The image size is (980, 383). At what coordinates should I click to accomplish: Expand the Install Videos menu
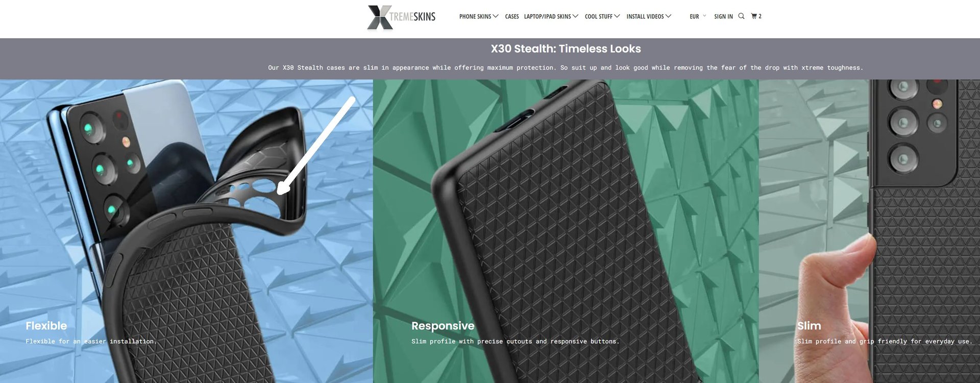click(649, 17)
